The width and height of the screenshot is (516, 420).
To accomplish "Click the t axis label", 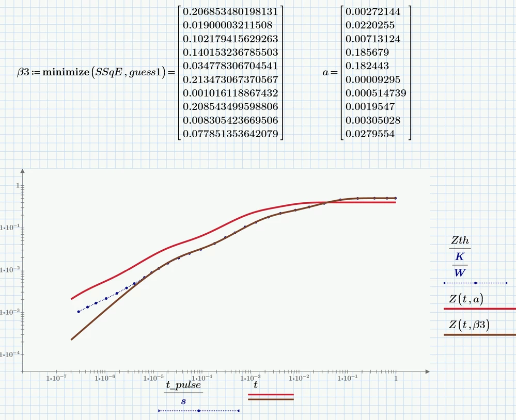I will tap(255, 384).
